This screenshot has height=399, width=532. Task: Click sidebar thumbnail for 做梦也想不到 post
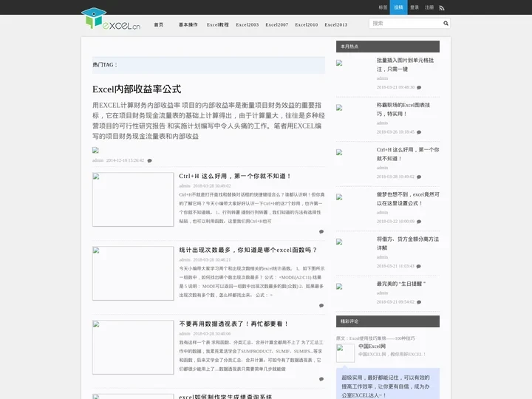tap(339, 197)
